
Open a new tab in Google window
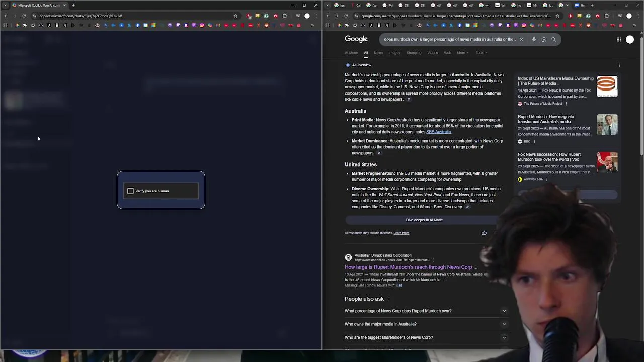click(x=592, y=5)
